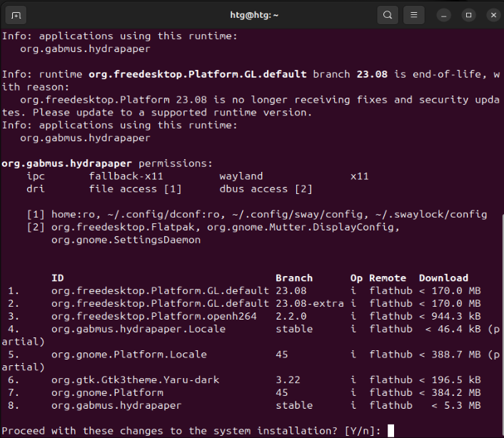Click the 'file access [1]' permission

[x=136, y=189]
